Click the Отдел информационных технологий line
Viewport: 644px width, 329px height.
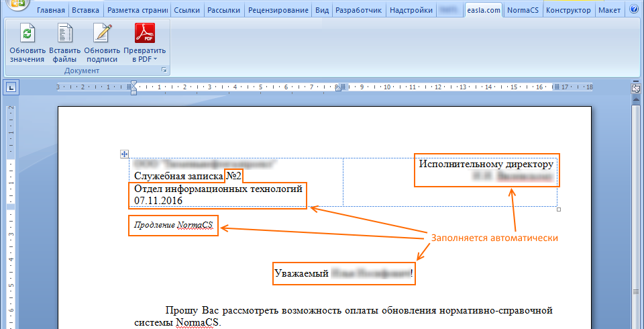pos(218,189)
